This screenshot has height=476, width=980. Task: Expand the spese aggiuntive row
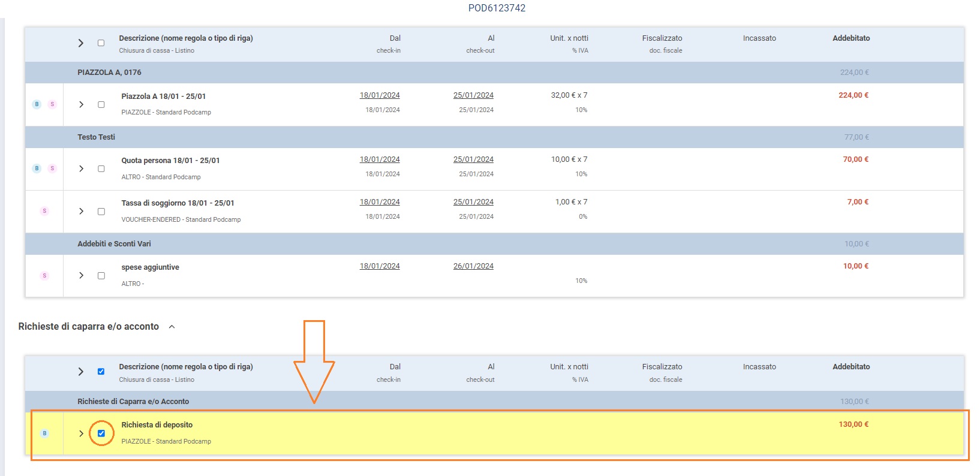point(81,276)
